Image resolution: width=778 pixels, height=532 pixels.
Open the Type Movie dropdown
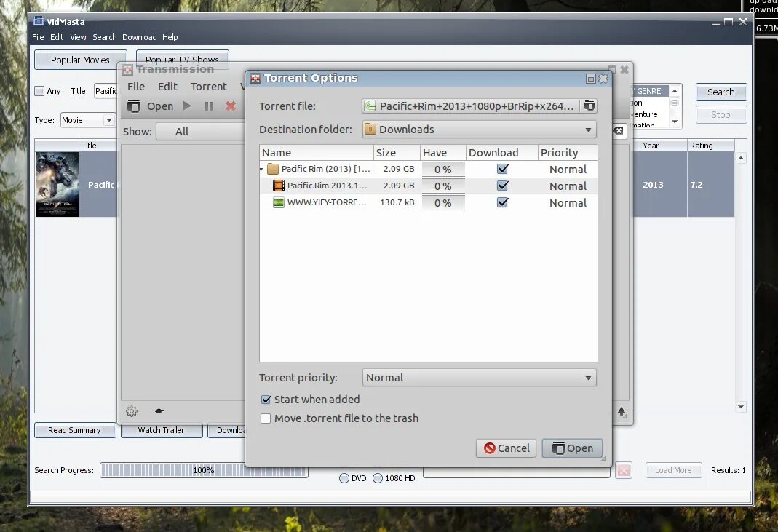click(88, 120)
